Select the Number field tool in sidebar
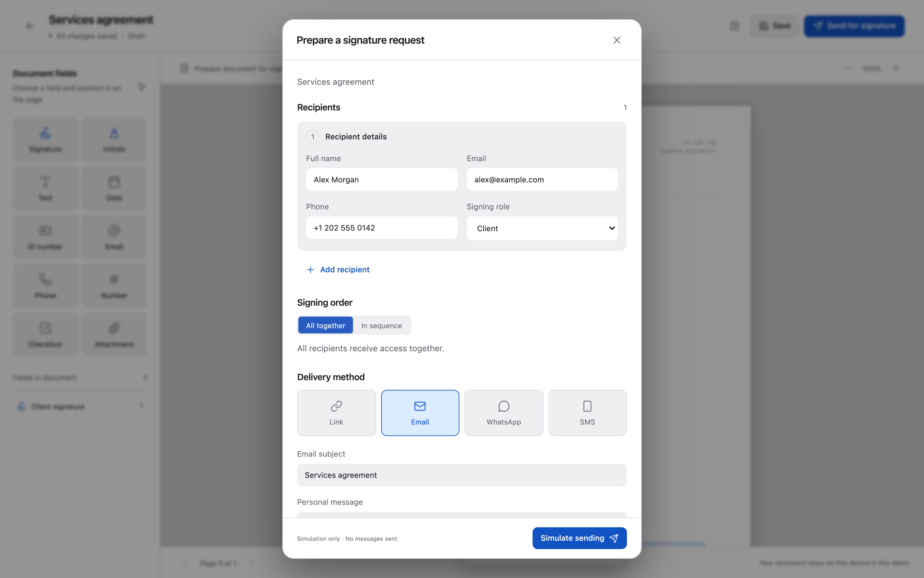This screenshot has width=924, height=578. click(114, 286)
